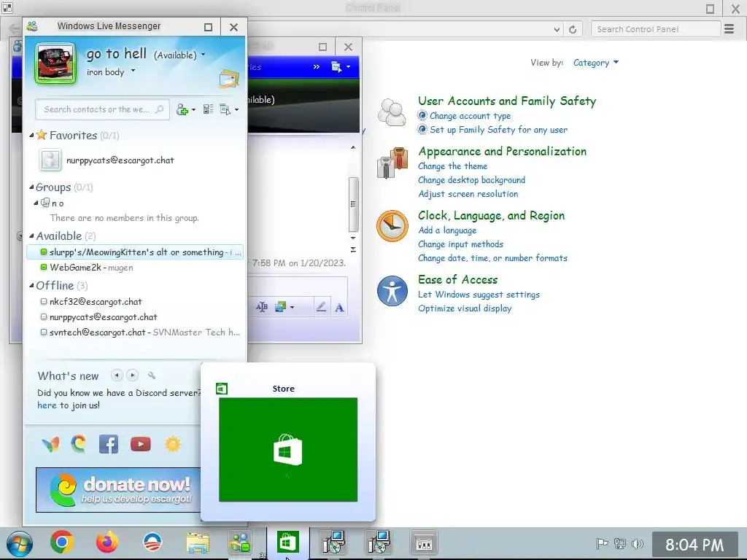Click Set up Family Safety for any user
The height and width of the screenshot is (560, 747).
pyautogui.click(x=498, y=130)
